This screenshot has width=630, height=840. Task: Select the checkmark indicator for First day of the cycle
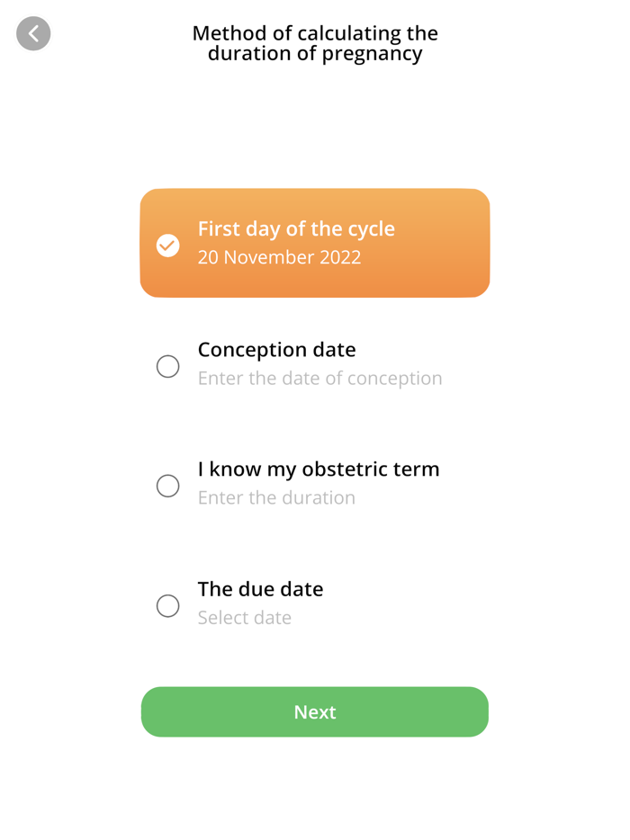pos(167,244)
